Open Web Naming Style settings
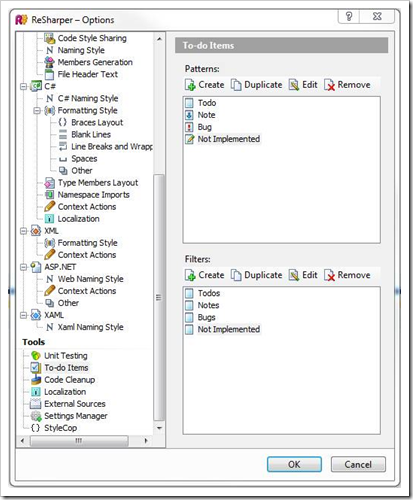The width and height of the screenshot is (413, 500). (91, 279)
